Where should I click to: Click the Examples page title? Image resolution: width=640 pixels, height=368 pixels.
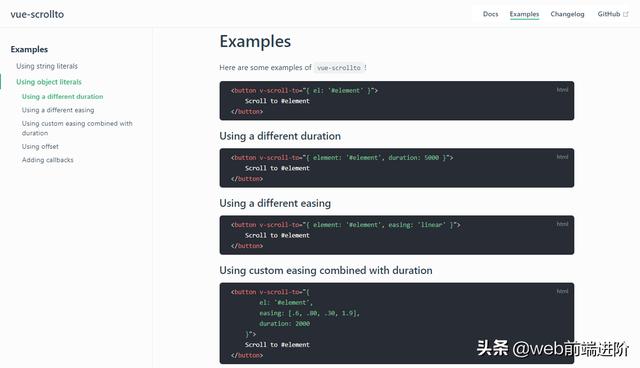click(x=255, y=42)
